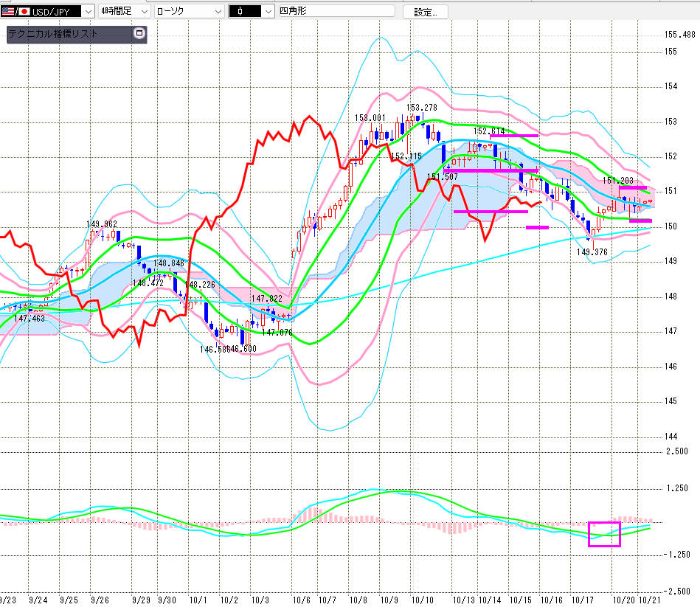Open the USD/JPY currency pair dropdown
This screenshot has height=607, width=700.
89,12
